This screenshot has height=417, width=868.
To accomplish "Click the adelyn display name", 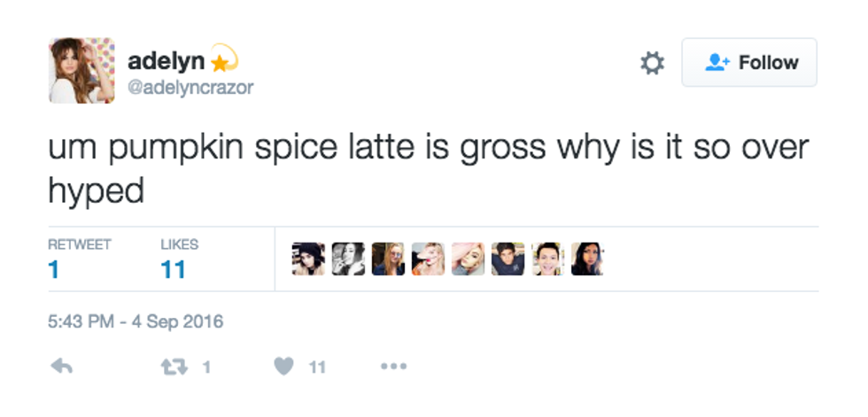I will [x=167, y=61].
